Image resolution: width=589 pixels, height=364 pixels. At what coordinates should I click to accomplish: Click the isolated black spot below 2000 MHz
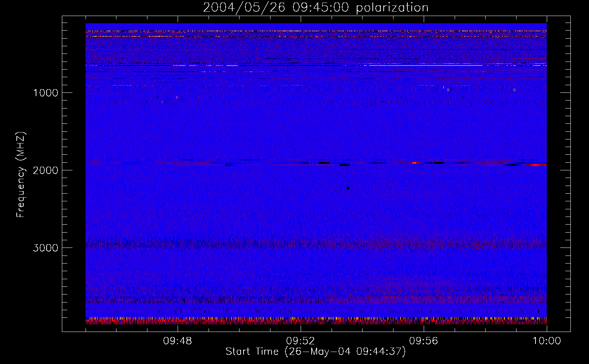coord(348,188)
